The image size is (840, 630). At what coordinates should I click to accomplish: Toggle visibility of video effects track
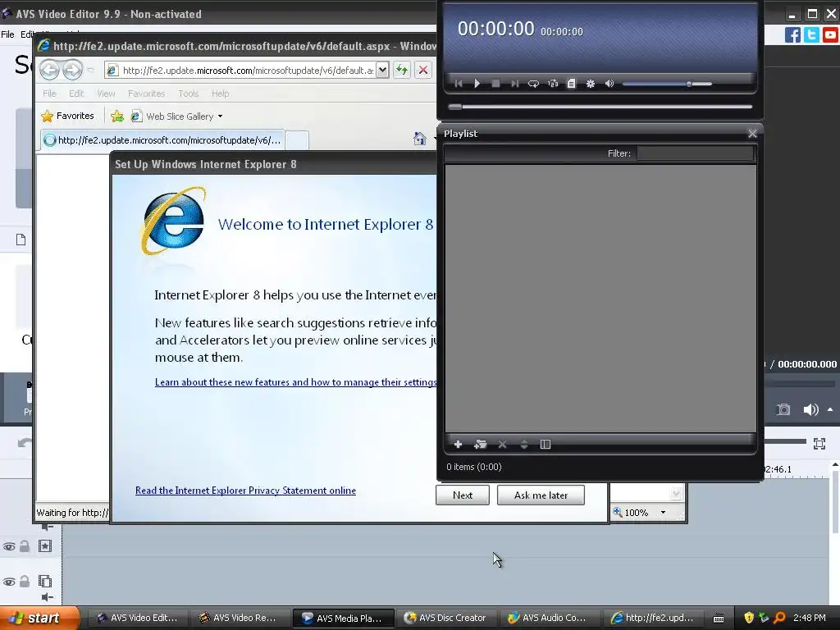pyautogui.click(x=9, y=547)
